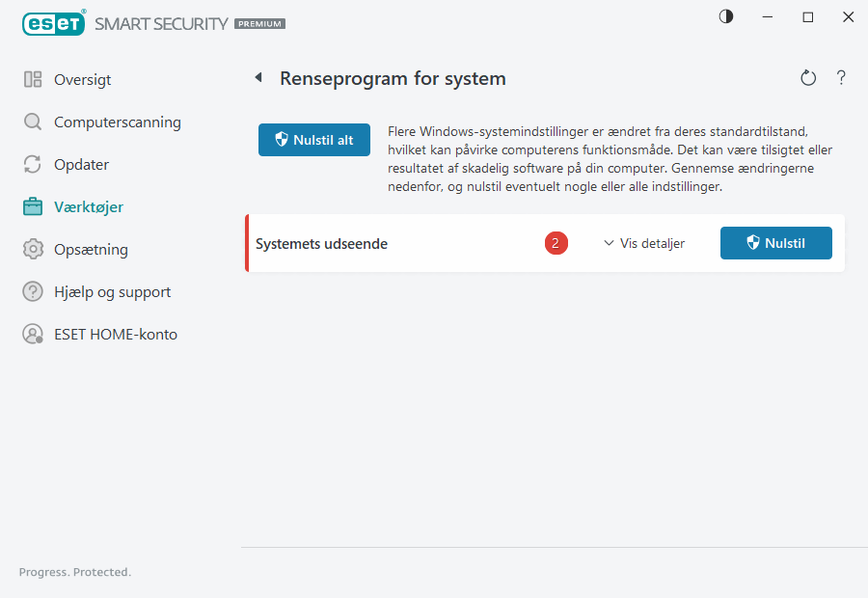Click the refresh icon near top right
868x598 pixels.
pyautogui.click(x=808, y=78)
